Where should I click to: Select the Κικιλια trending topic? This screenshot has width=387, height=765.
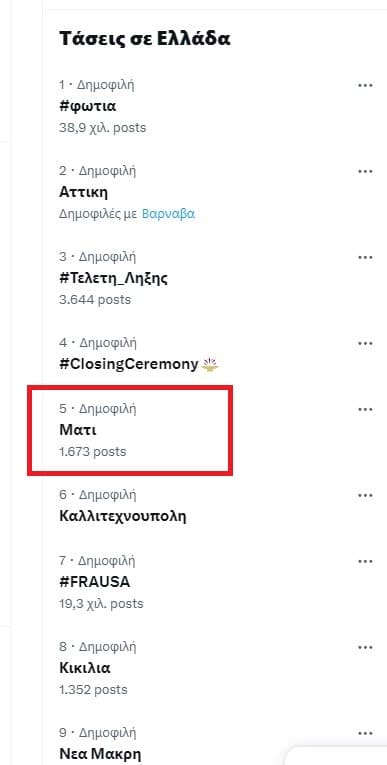(x=85, y=668)
